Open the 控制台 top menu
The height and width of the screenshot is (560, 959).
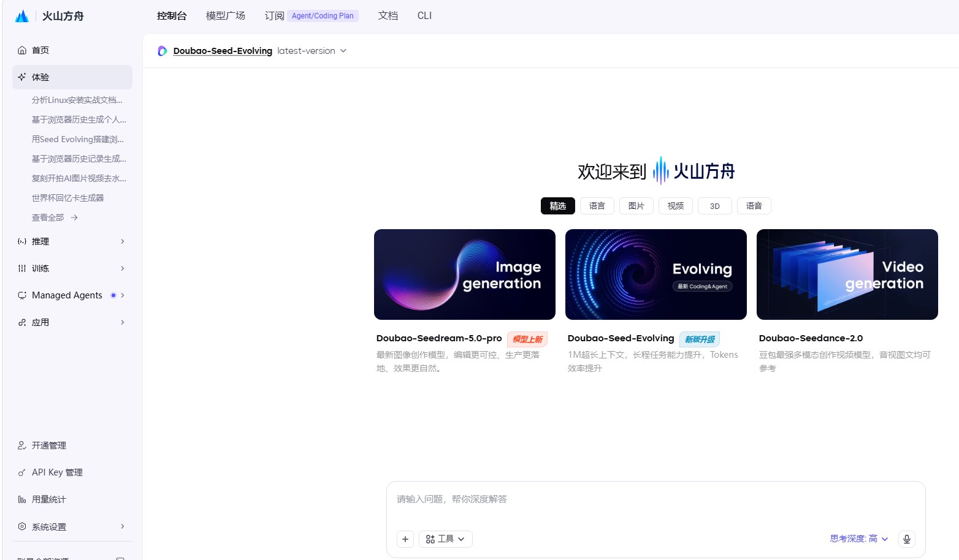[x=172, y=16]
